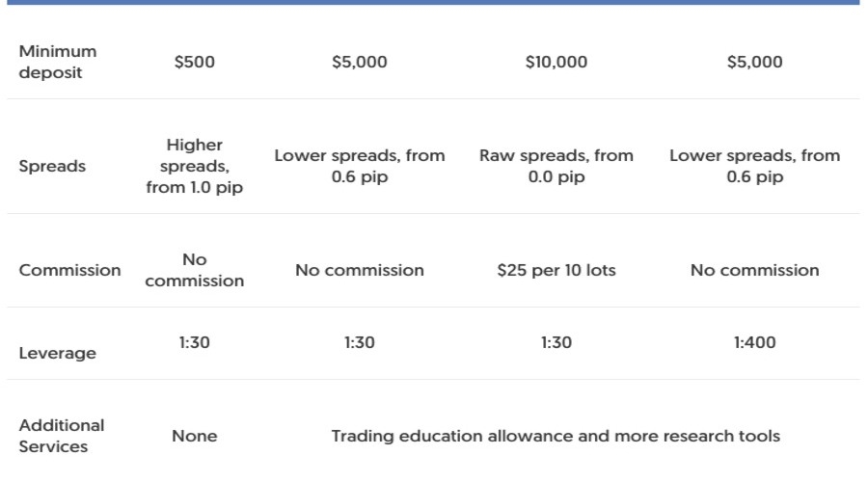Click the first 1:30 leverage value
The width and height of the screenshot is (868, 482).
click(x=194, y=342)
